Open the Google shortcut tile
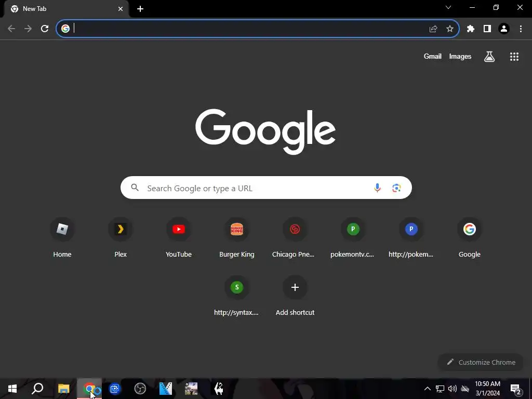This screenshot has width=532, height=399. tap(469, 237)
